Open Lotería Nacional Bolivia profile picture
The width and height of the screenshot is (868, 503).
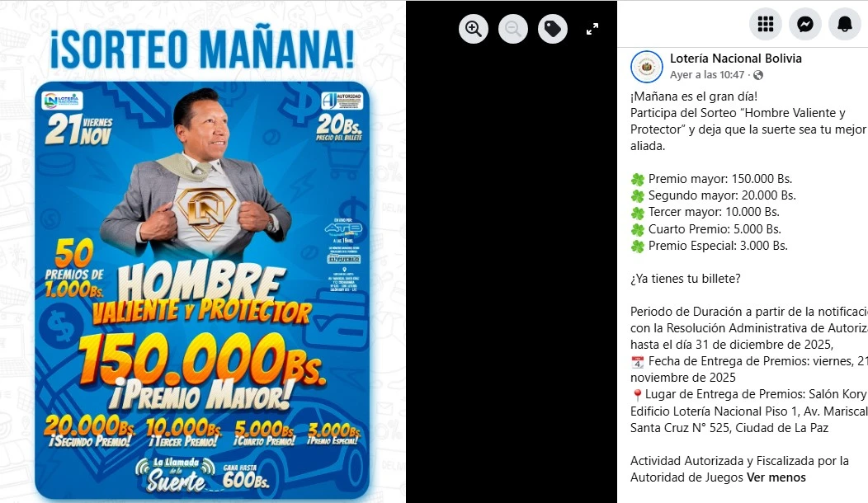pyautogui.click(x=647, y=67)
